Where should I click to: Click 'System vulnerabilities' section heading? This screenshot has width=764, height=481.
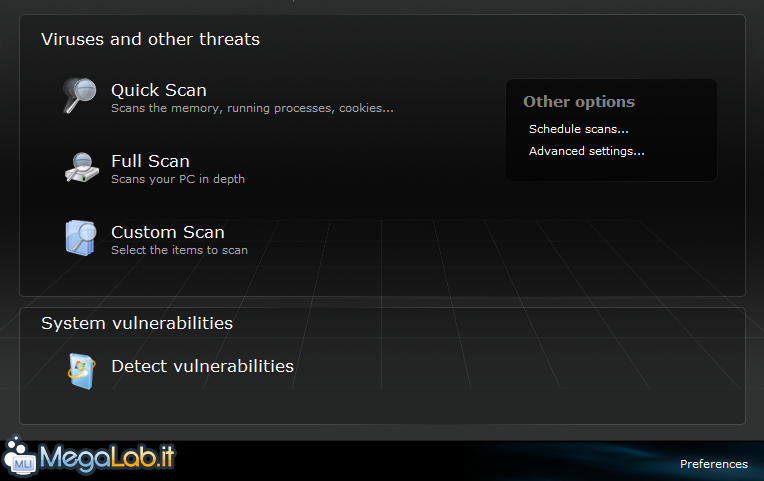pyautogui.click(x=137, y=323)
